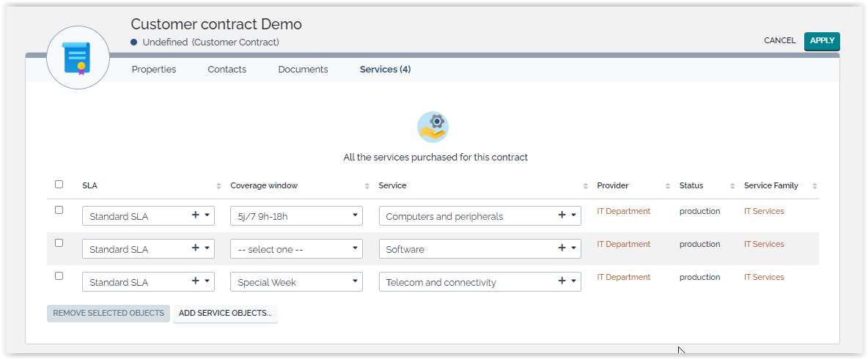The height and width of the screenshot is (359, 868).
Task: Open IT Services link in Software row
Action: tap(764, 245)
